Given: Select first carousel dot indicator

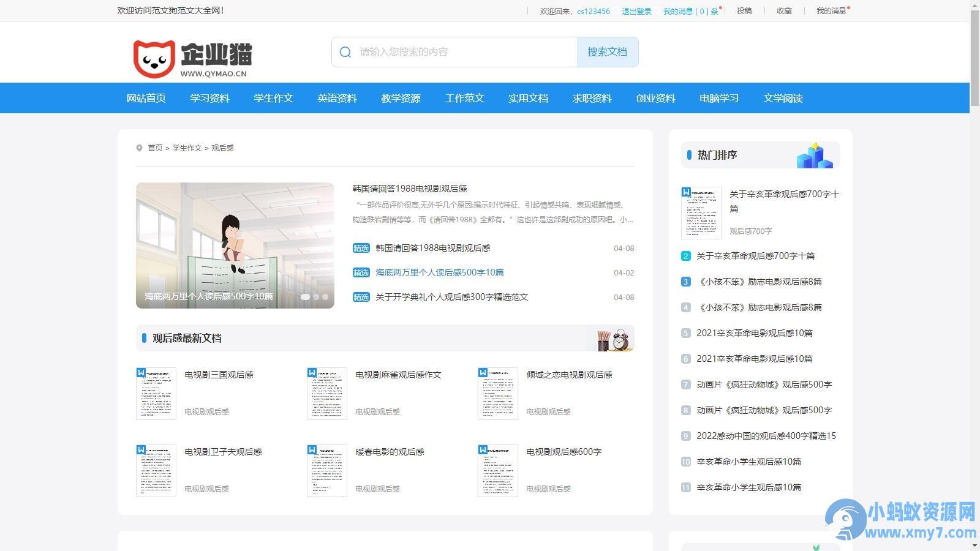Looking at the screenshot, I should click(305, 296).
